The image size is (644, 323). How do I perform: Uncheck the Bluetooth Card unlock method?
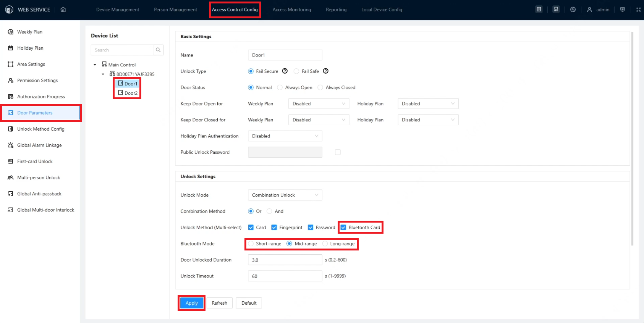[x=343, y=228]
